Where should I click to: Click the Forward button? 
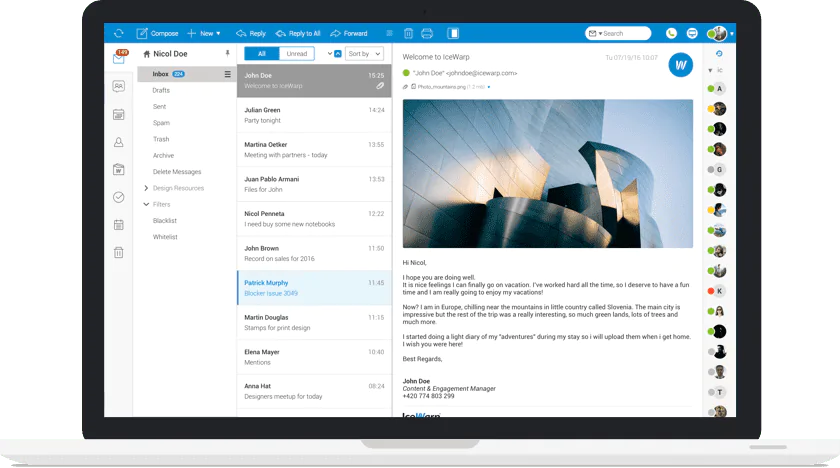(x=349, y=33)
